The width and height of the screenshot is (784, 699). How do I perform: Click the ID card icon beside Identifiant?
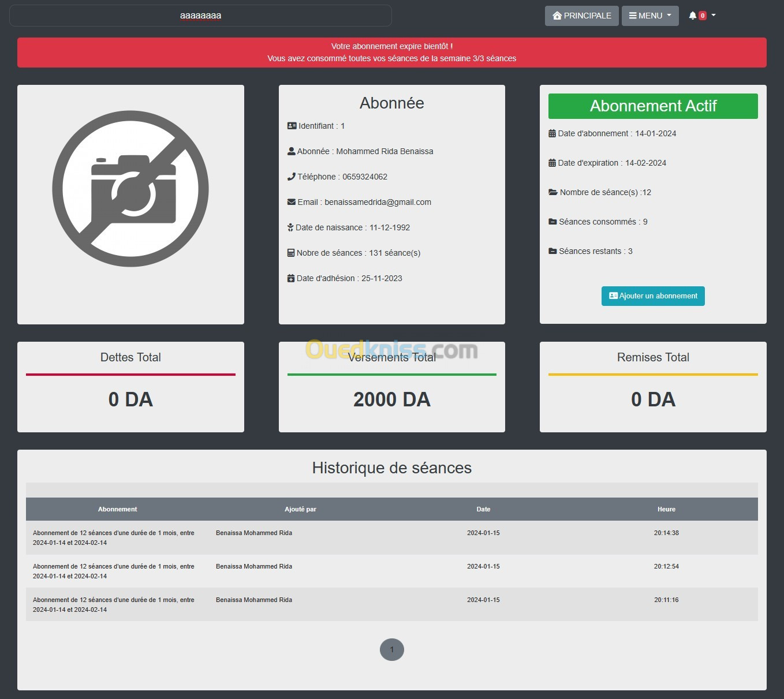tap(292, 126)
